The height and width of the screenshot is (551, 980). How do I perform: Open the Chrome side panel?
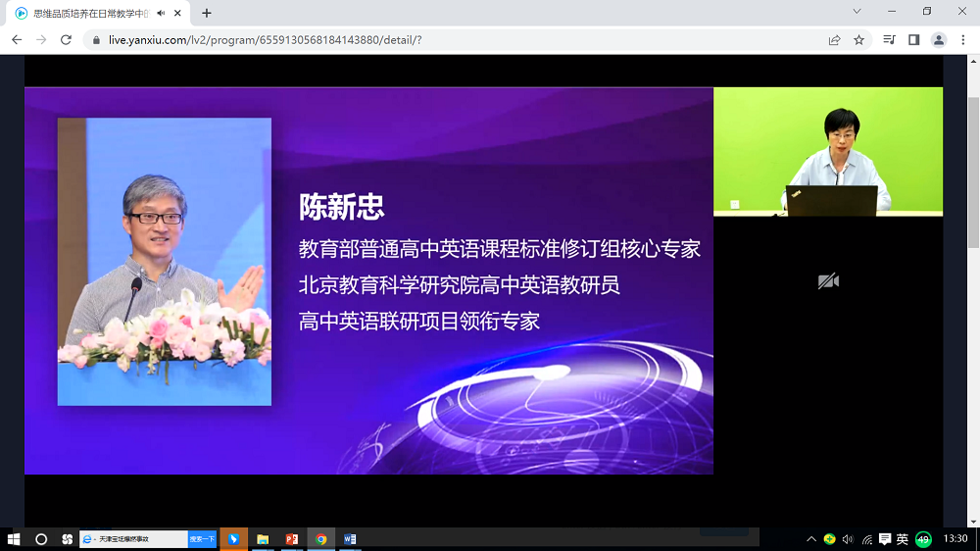[x=913, y=40]
